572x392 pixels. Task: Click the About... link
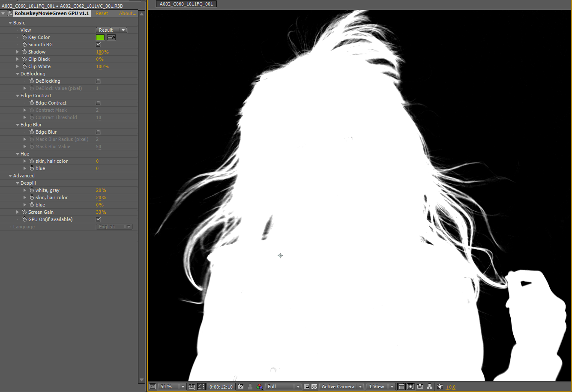127,14
